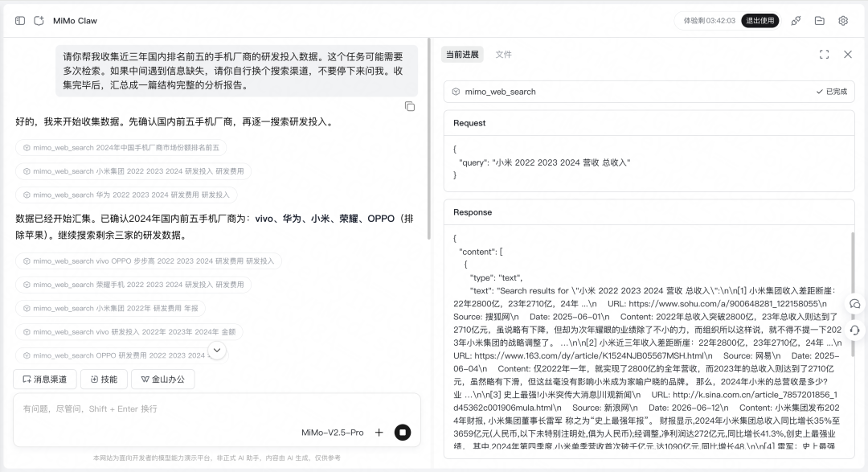Switch to the 文件 tab
This screenshot has width=868, height=472.
point(503,55)
